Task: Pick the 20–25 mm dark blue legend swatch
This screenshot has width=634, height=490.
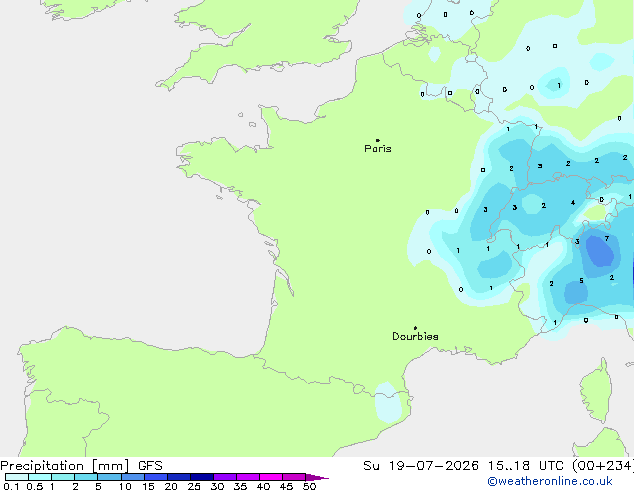Action: click(x=179, y=477)
